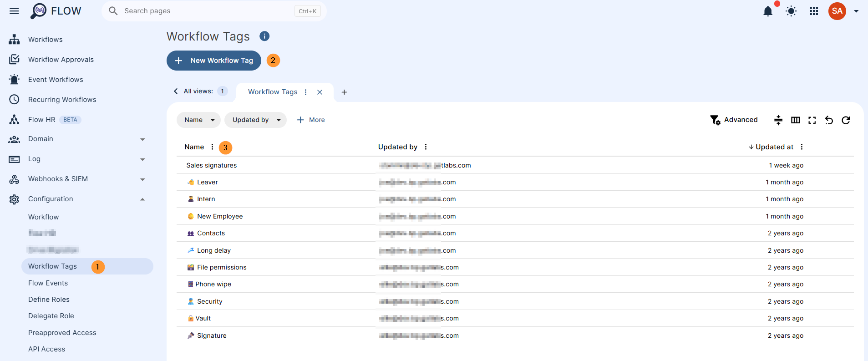Open the hamburger navigation menu
Image resolution: width=868 pixels, height=361 pixels.
14,11
